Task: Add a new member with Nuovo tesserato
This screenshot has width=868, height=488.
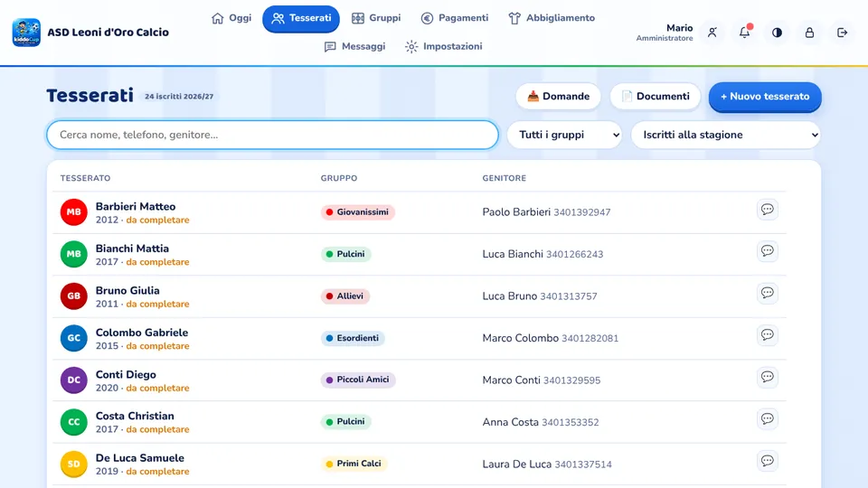Action: (765, 97)
